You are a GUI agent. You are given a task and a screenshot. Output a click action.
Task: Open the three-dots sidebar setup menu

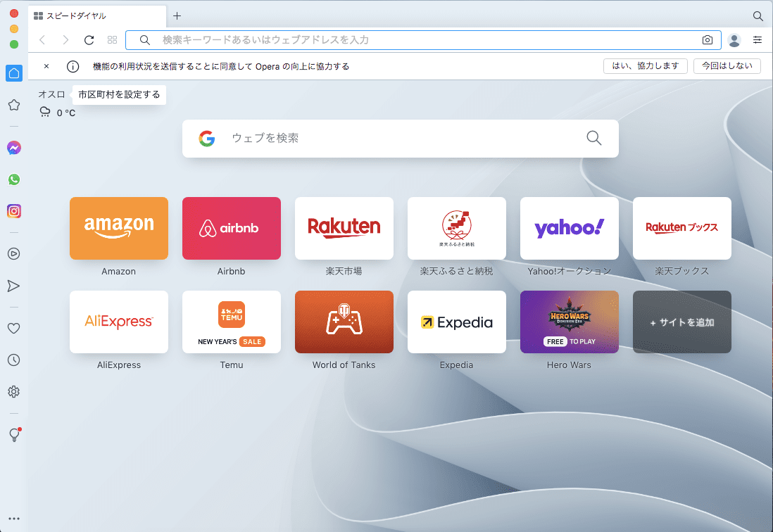14,519
